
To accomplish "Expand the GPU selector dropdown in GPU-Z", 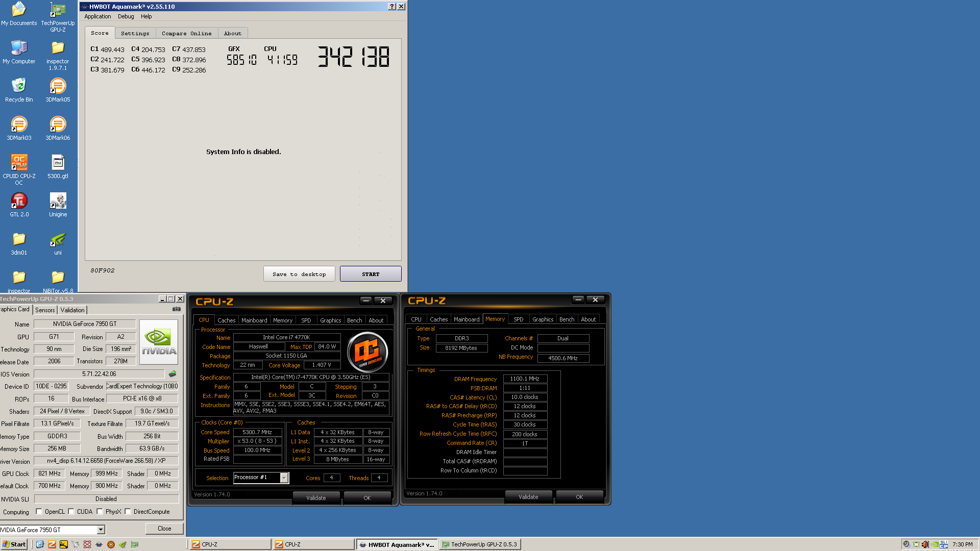I will 101,530.
